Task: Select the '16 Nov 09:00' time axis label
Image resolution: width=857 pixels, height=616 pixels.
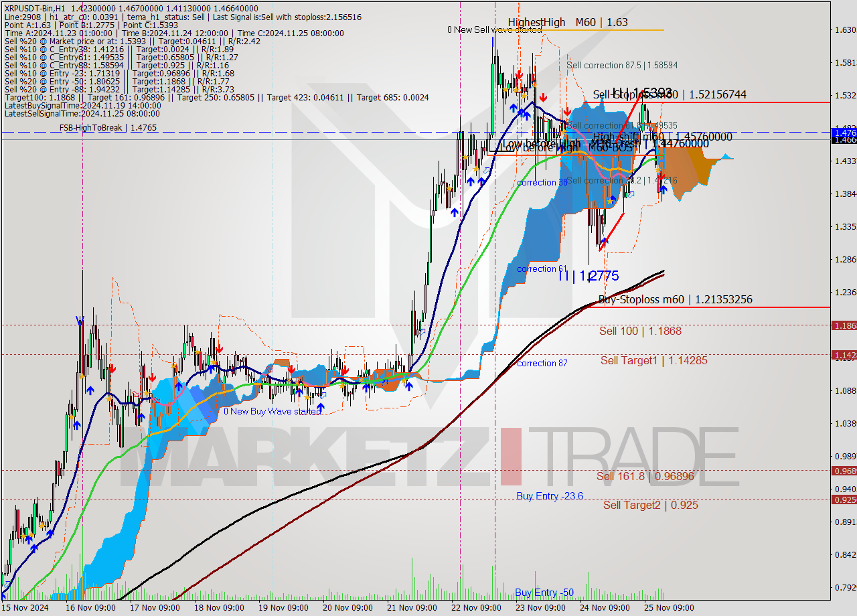Action: point(91,608)
